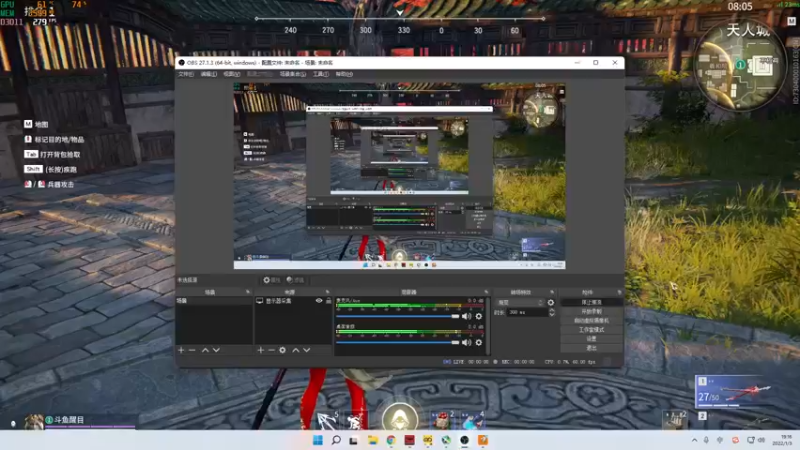Click the OBS preview canvas
The image size is (800, 450).
(399, 176)
